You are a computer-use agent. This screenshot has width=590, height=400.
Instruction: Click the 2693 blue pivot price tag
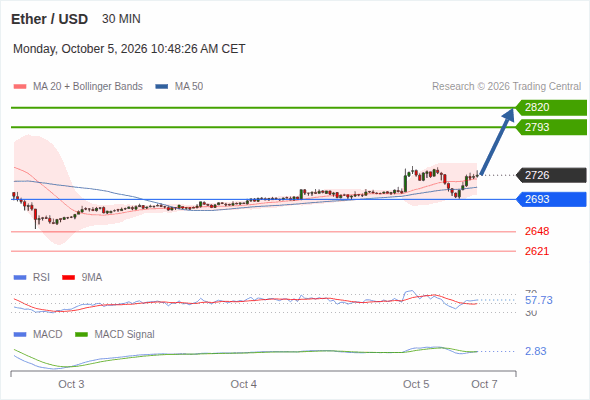tap(551, 199)
